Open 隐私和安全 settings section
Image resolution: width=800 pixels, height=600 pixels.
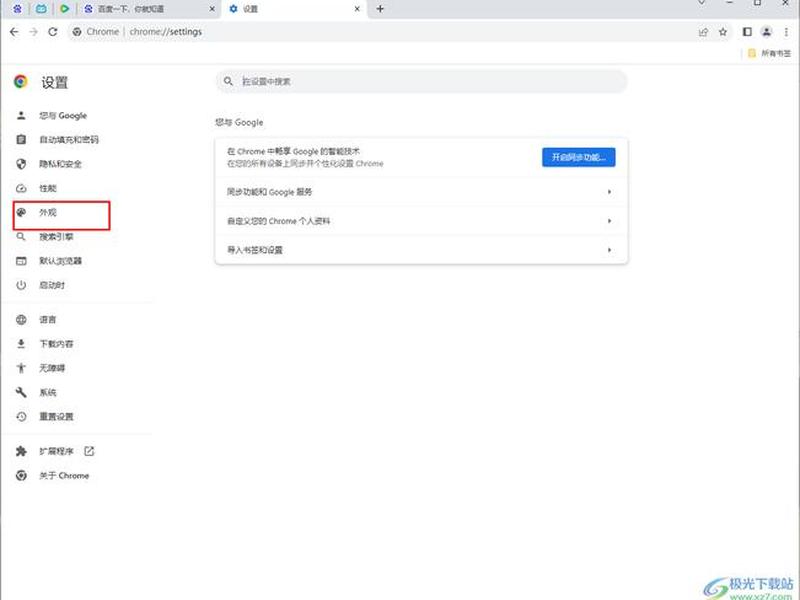[60, 164]
